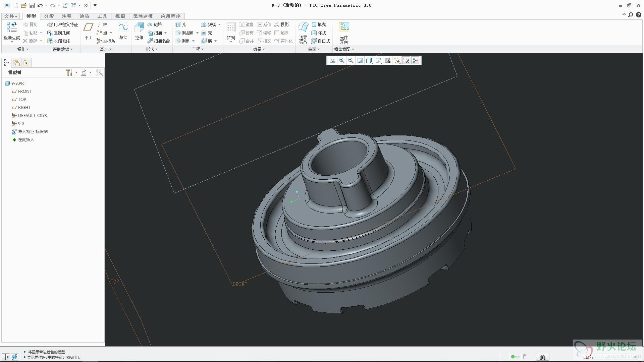
Task: Click the 倒圆角 round button
Action: 184,33
